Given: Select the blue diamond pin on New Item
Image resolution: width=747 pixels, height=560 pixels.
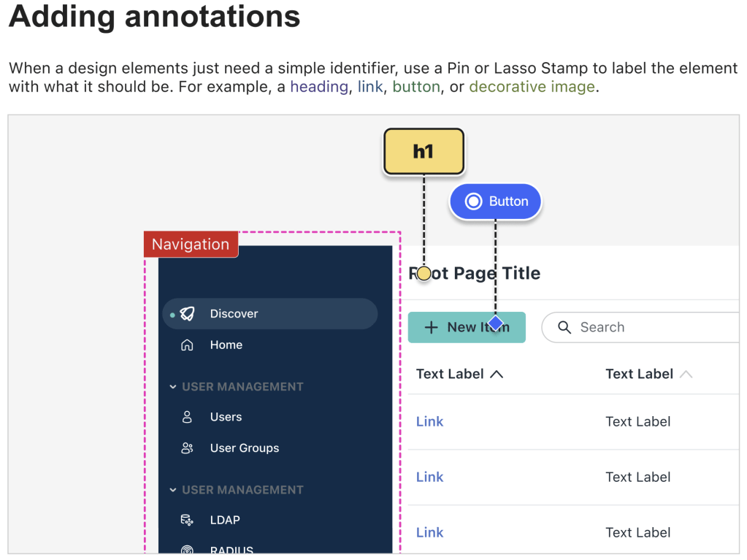Looking at the screenshot, I should tap(496, 323).
